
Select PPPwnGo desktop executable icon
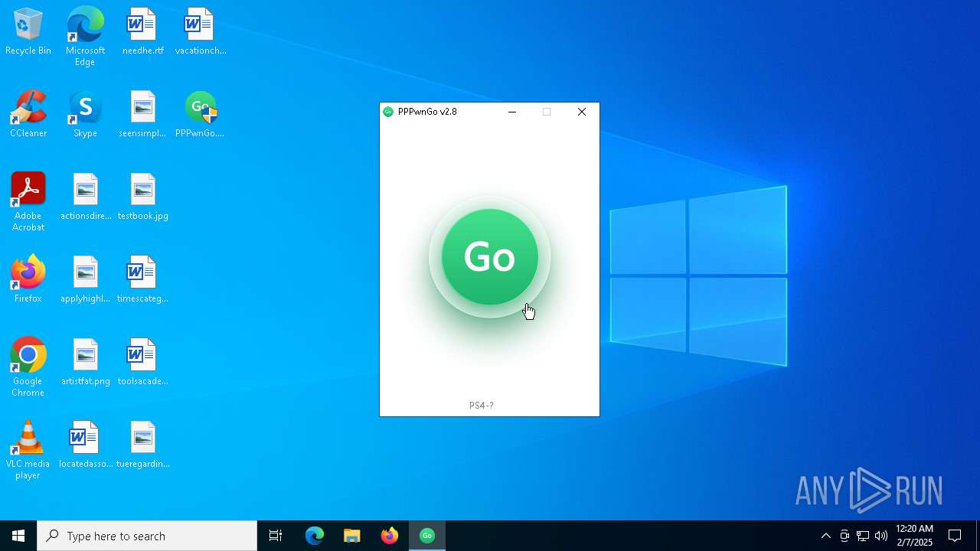tap(201, 115)
